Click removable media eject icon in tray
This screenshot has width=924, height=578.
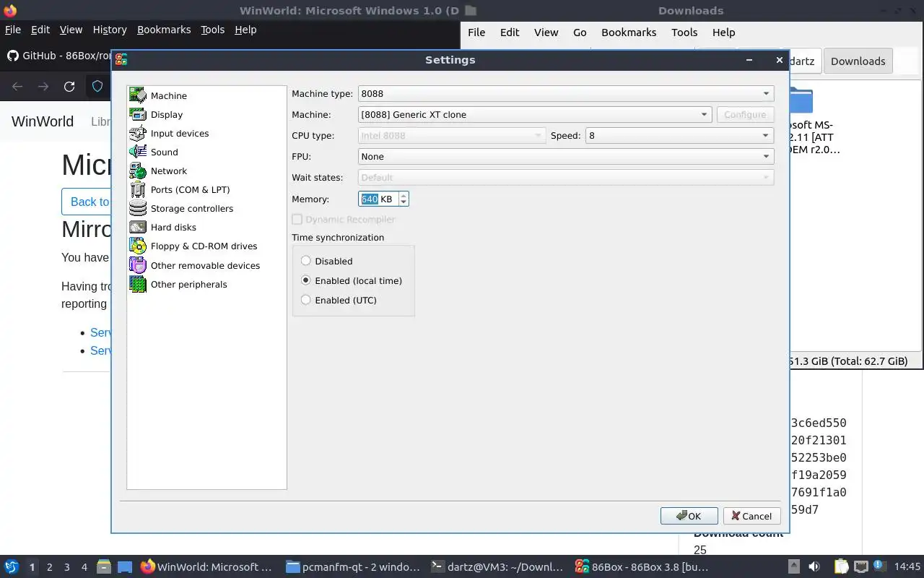click(793, 567)
